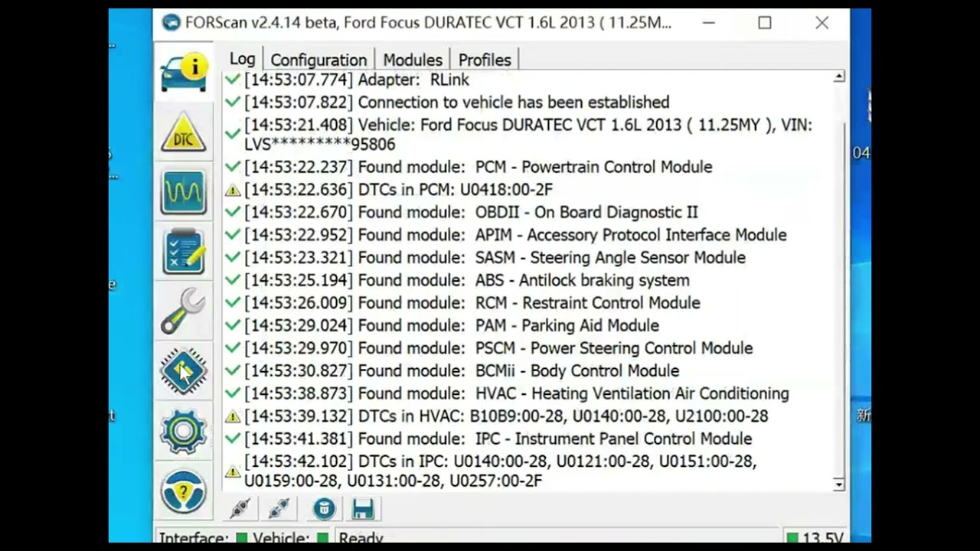
Task: Switch to the Configuration tab
Action: (318, 60)
